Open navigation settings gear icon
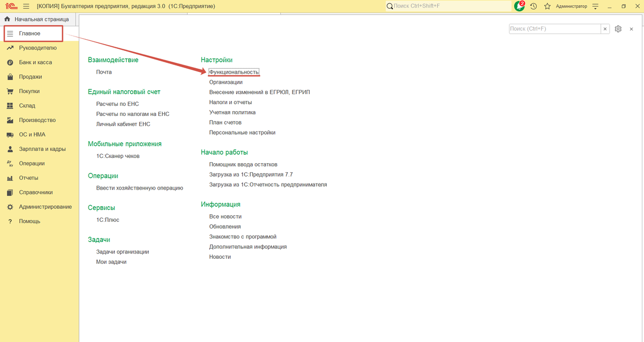Image resolution: width=644 pixels, height=342 pixels. coord(618,29)
